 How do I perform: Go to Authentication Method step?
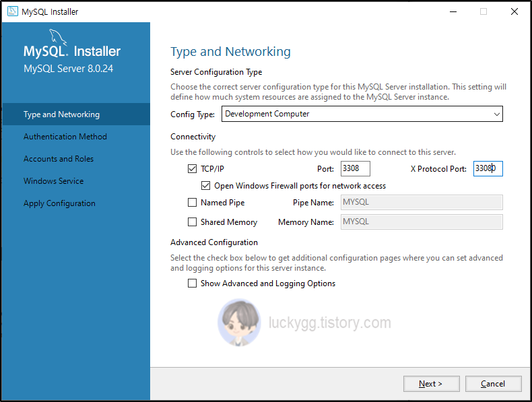[x=65, y=137]
